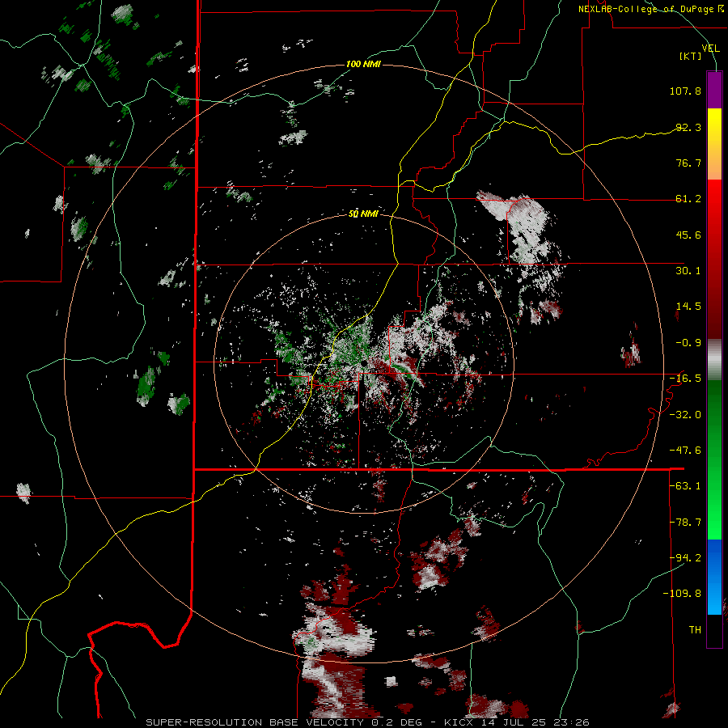
Task: Click the 50 NMI range ring label
Action: tap(363, 214)
